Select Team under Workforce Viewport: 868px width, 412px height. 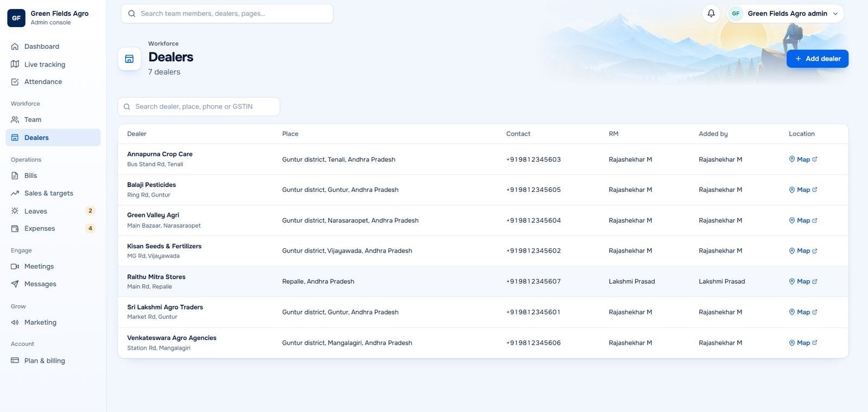pyautogui.click(x=53, y=120)
